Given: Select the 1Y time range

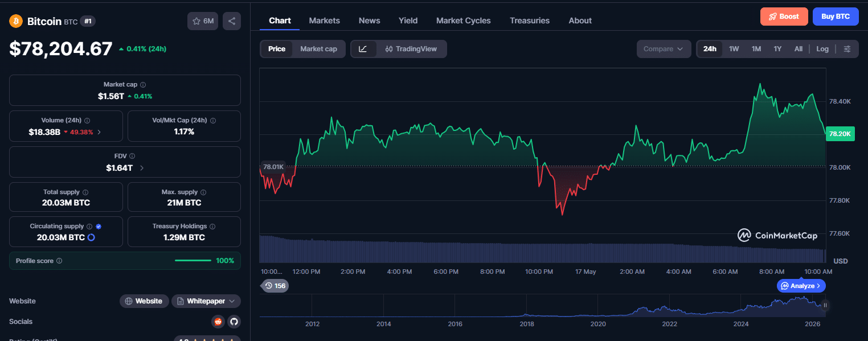Looking at the screenshot, I should click(x=777, y=49).
